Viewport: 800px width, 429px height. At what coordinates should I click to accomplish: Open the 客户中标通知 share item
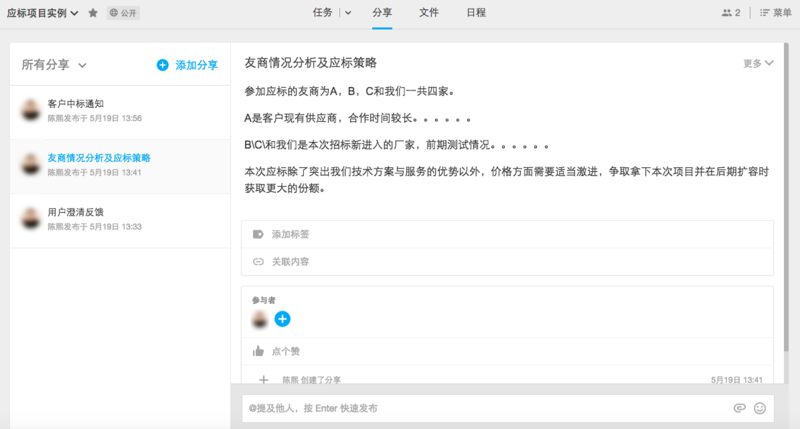click(120, 111)
